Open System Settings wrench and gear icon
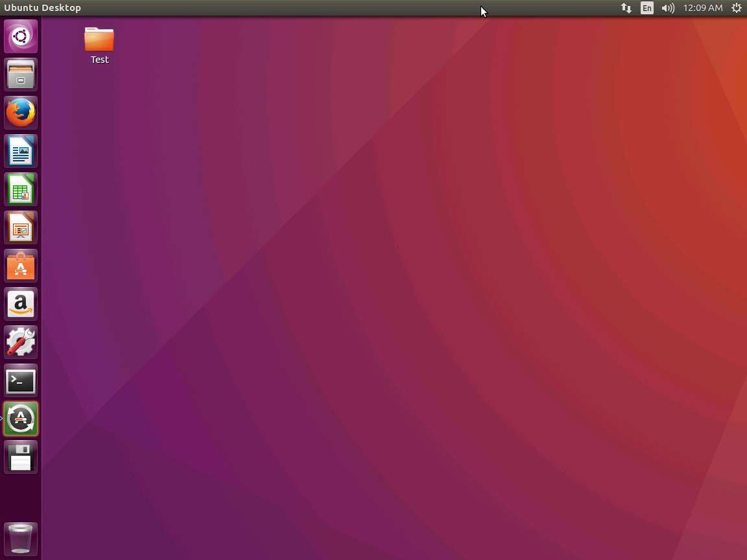The width and height of the screenshot is (747, 560). tap(21, 342)
